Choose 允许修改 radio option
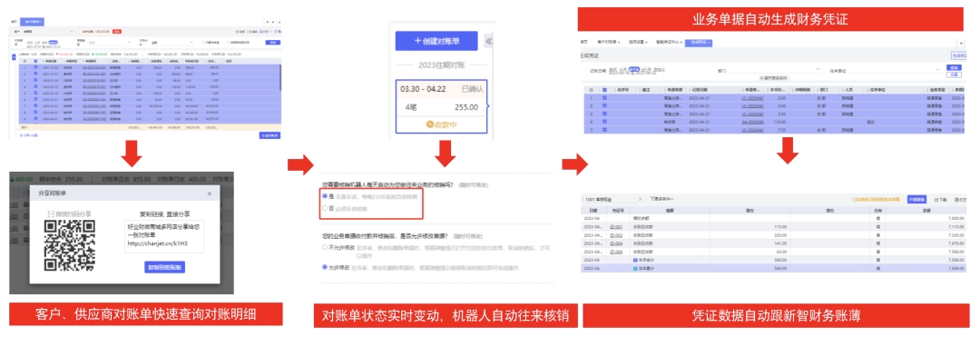Screen dimensions: 980x337 325,267
